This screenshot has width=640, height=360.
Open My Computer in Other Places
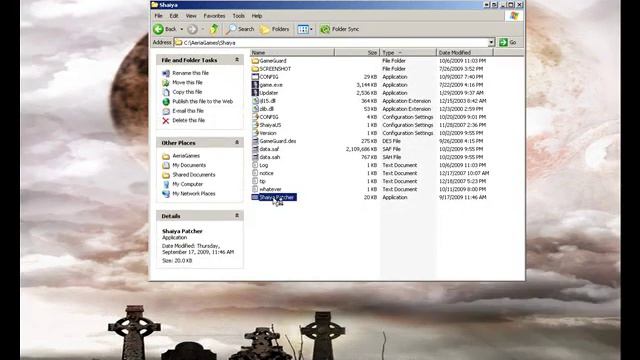click(x=187, y=184)
